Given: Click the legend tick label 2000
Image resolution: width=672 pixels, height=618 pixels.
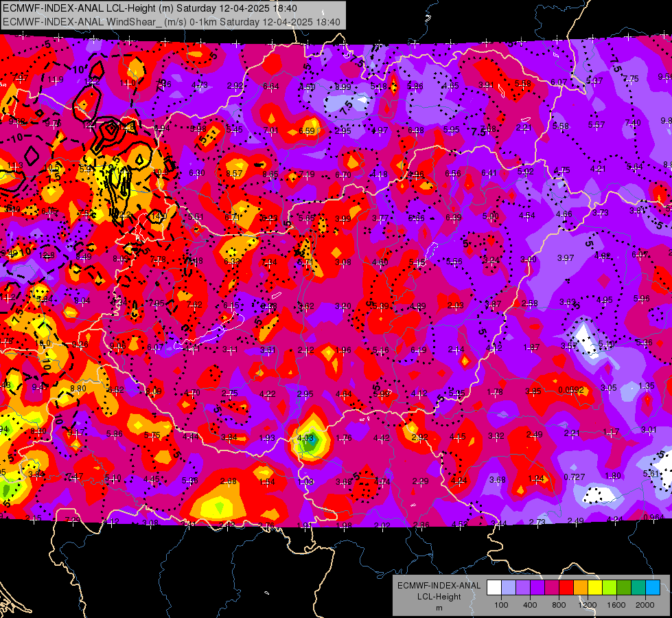Looking at the screenshot, I should [x=645, y=605].
